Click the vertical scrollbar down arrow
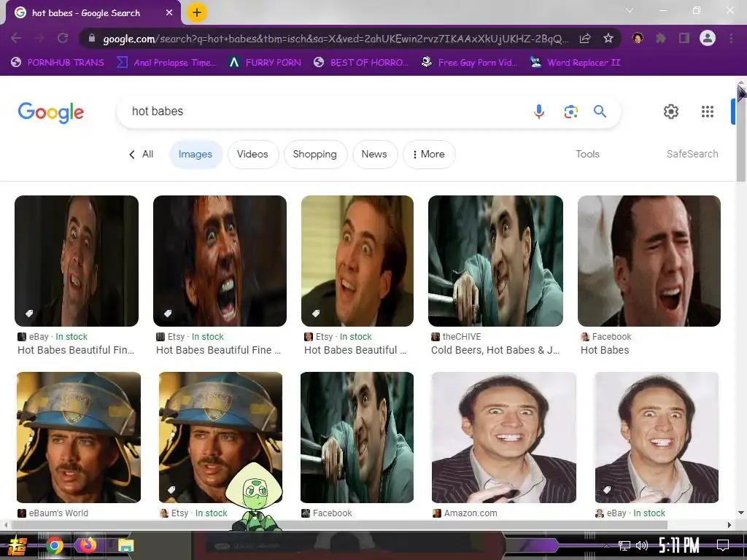 [741, 513]
